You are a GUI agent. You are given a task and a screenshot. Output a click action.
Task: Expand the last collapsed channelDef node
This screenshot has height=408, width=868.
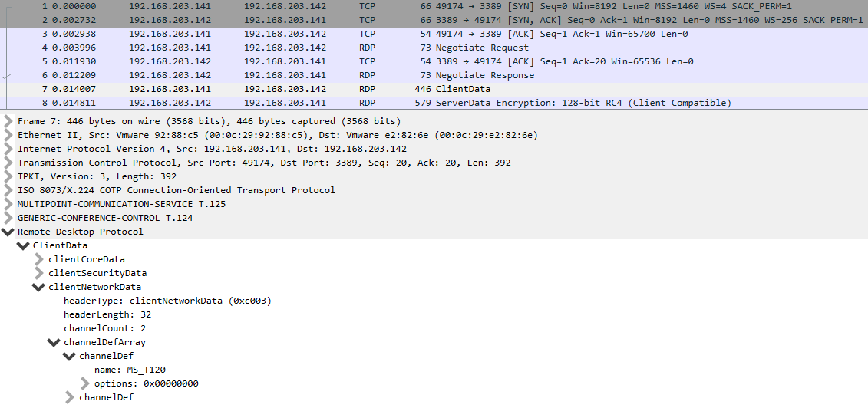tap(69, 397)
